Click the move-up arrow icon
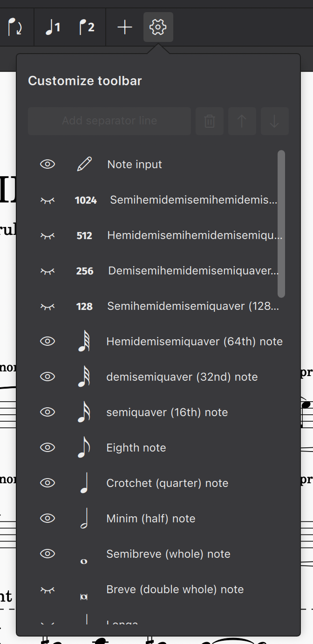The width and height of the screenshot is (313, 644). [242, 121]
